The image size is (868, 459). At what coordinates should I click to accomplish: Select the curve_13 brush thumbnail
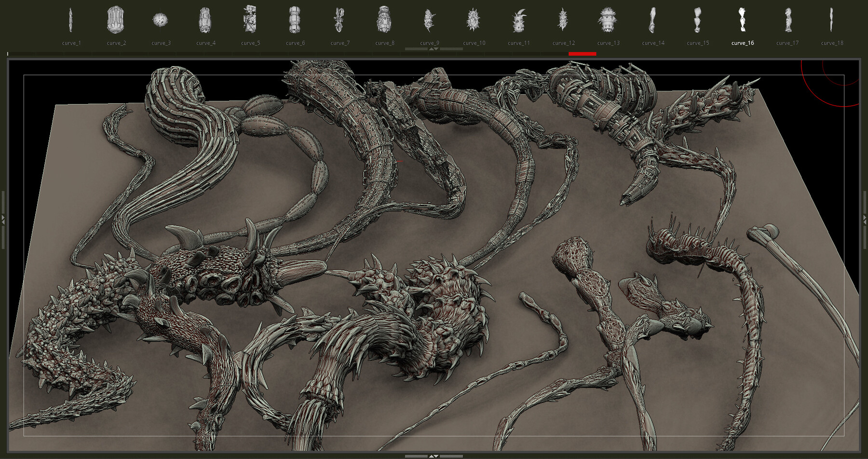pyautogui.click(x=608, y=19)
